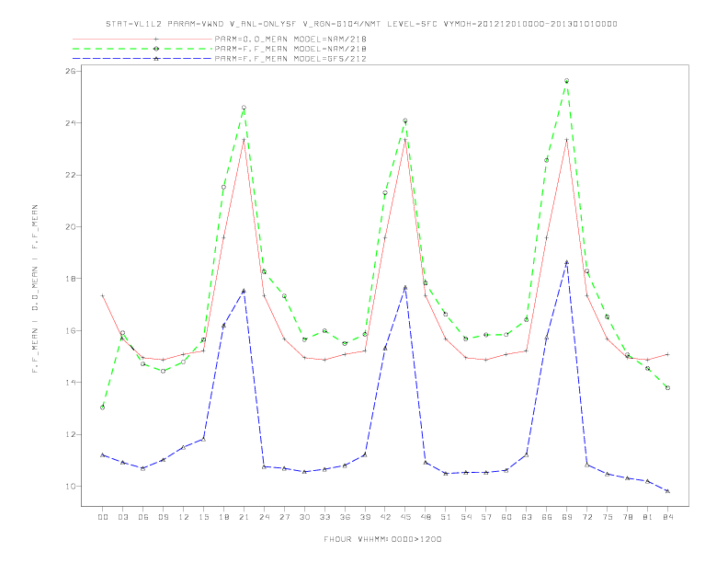Click the y-axis title F.F_MEAN | O.O_MEAN | F.F_MEAN

click(35, 289)
